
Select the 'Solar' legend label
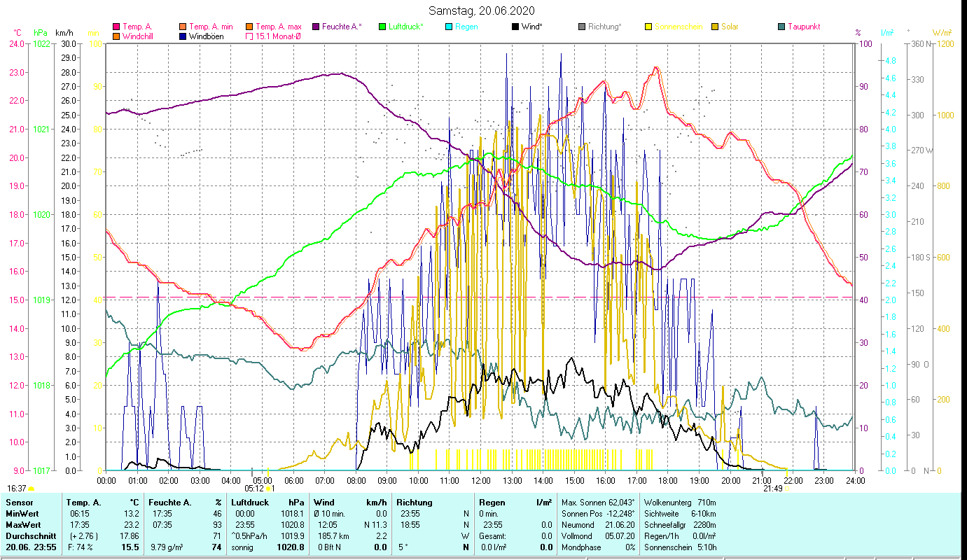(730, 27)
